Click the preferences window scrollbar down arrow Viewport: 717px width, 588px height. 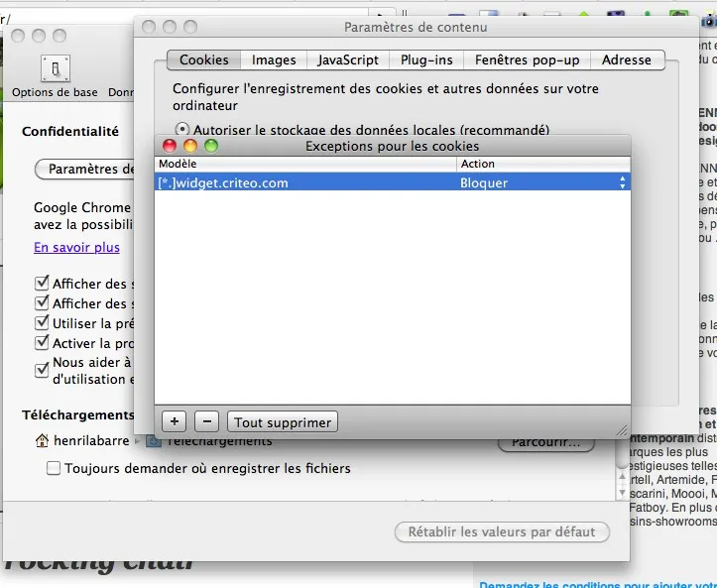[x=622, y=493]
